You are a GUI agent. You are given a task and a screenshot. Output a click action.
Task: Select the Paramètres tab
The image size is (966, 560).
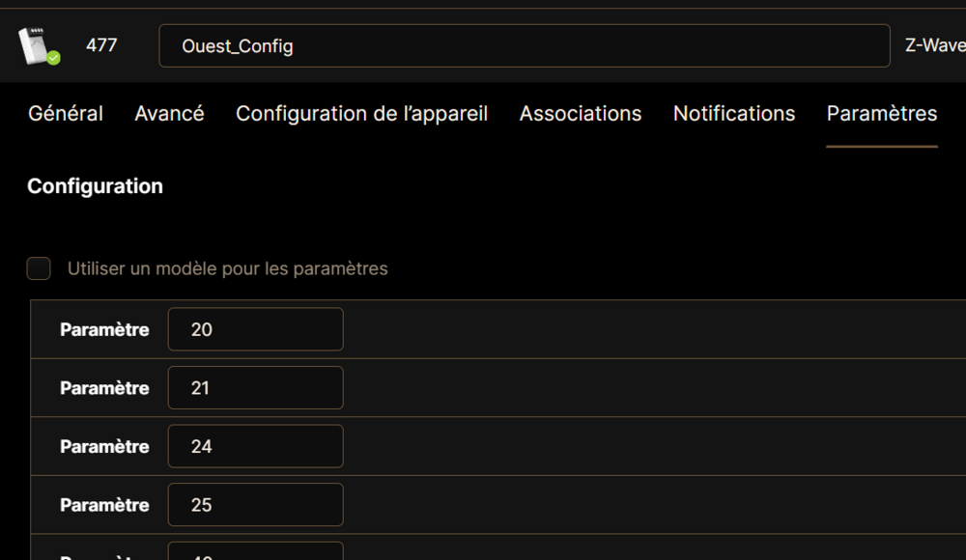point(882,113)
